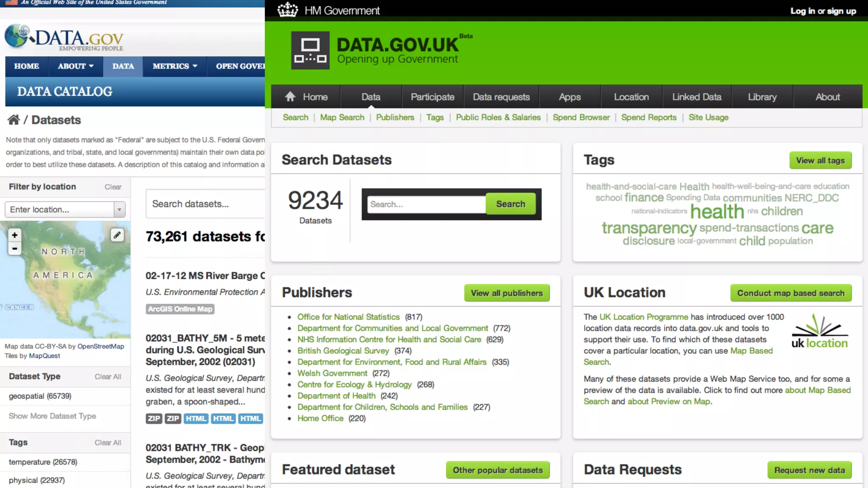868x488 pixels.
Task: Expand the ABOUT menu on Data.gov
Action: pyautogui.click(x=75, y=66)
